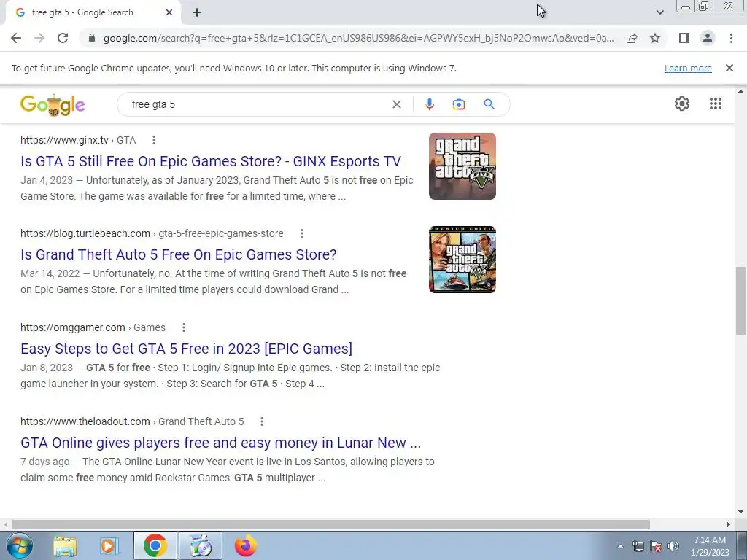The height and width of the screenshot is (560, 747).
Task: Click the vertical scrollbar thumb
Action: pyautogui.click(x=741, y=300)
